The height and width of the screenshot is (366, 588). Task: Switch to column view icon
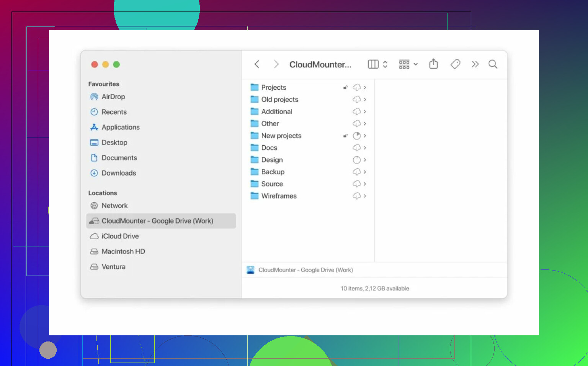point(373,64)
